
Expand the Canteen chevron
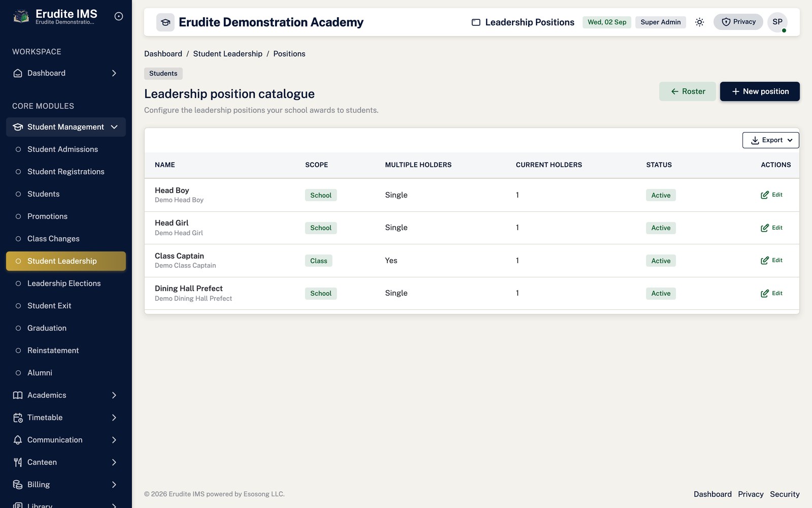click(114, 462)
